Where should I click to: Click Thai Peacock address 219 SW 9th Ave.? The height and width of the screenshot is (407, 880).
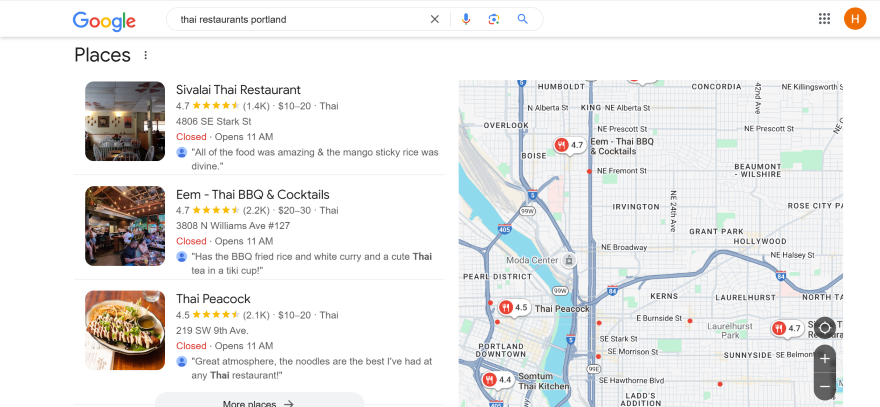(x=212, y=330)
